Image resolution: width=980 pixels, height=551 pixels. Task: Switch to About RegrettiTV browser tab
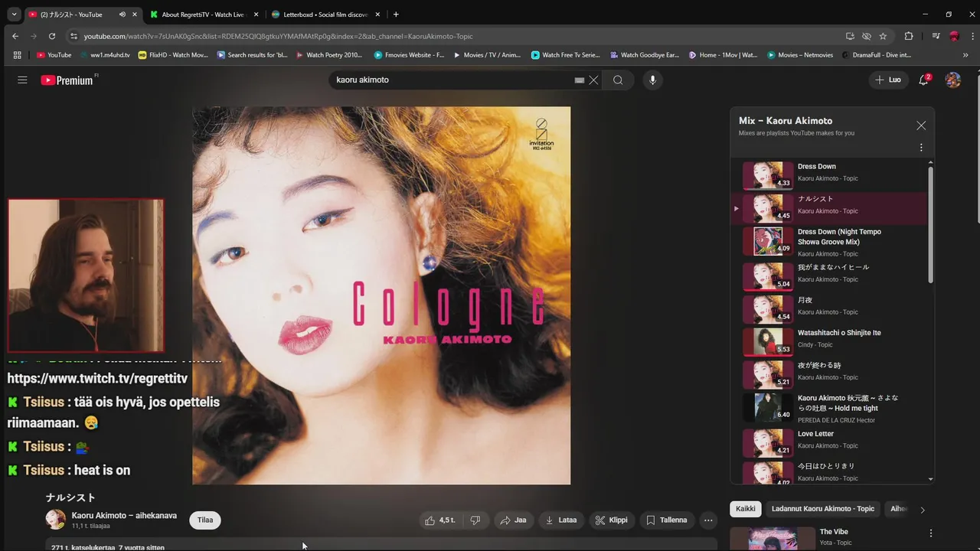click(x=204, y=15)
